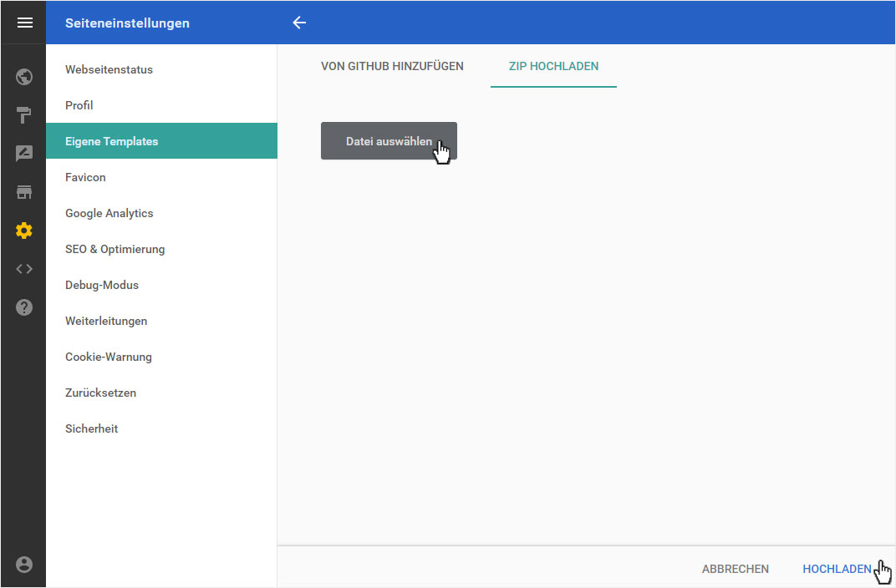This screenshot has width=896, height=588.
Task: Open Sicherheit settings
Action: [161, 428]
